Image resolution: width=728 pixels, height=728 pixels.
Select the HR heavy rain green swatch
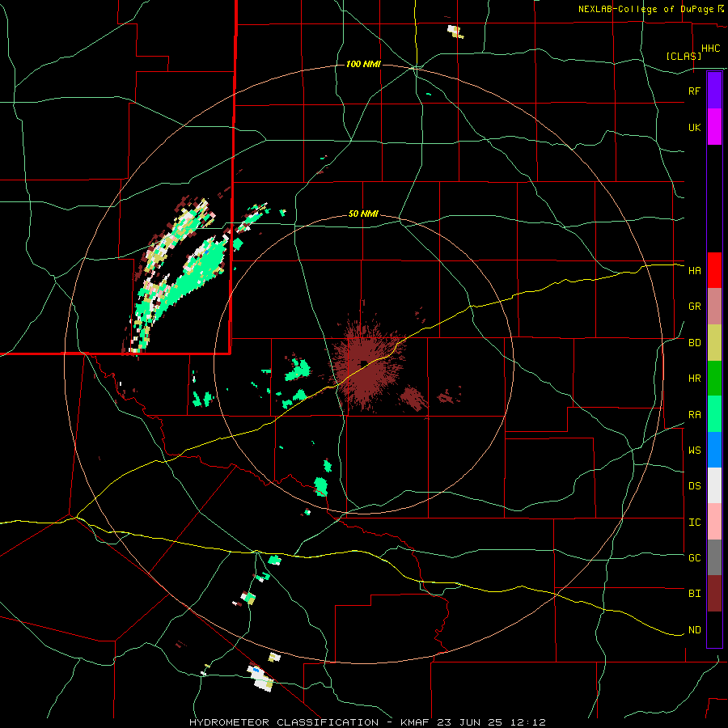click(714, 379)
